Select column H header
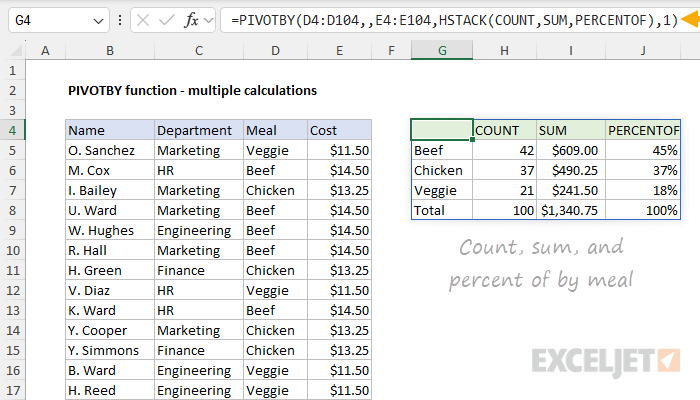 click(x=504, y=50)
